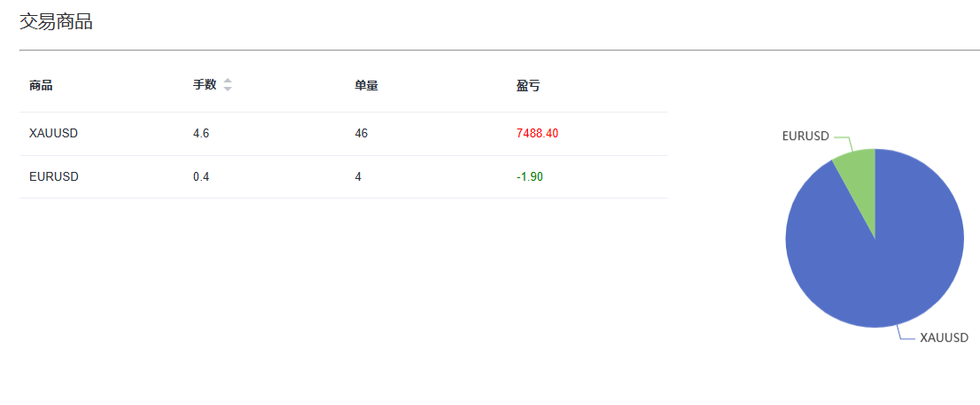Click the 盈亏 column header

point(528,86)
